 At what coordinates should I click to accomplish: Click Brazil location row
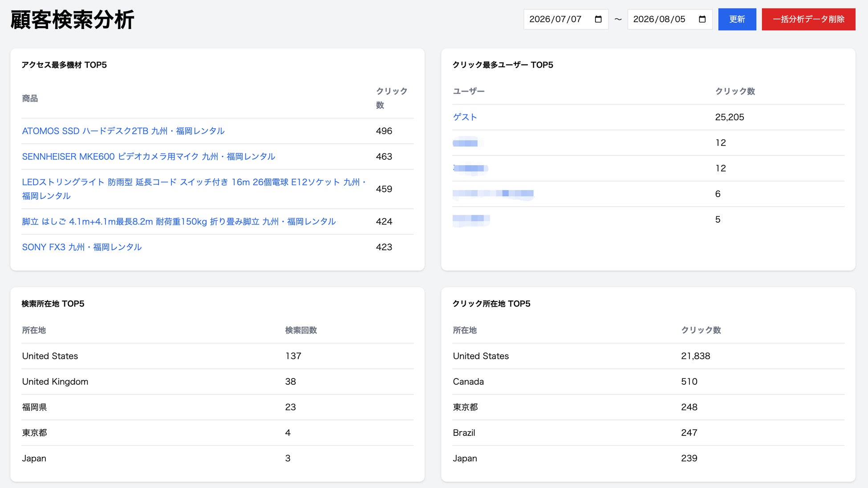[648, 432]
